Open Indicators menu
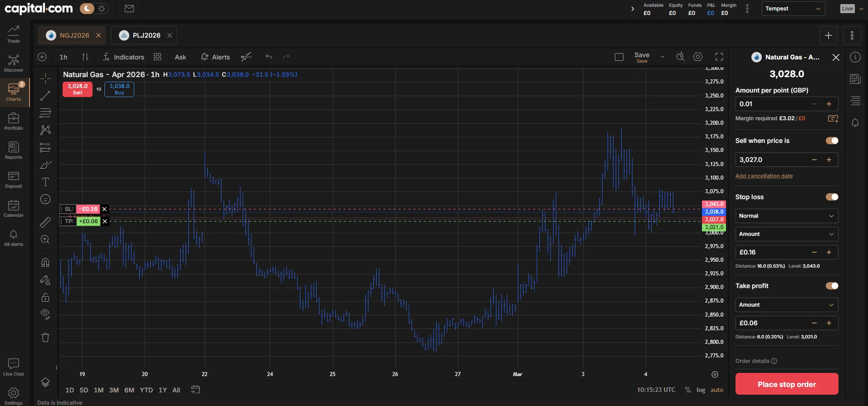Screen dimensions: 868x406 (x=123, y=57)
